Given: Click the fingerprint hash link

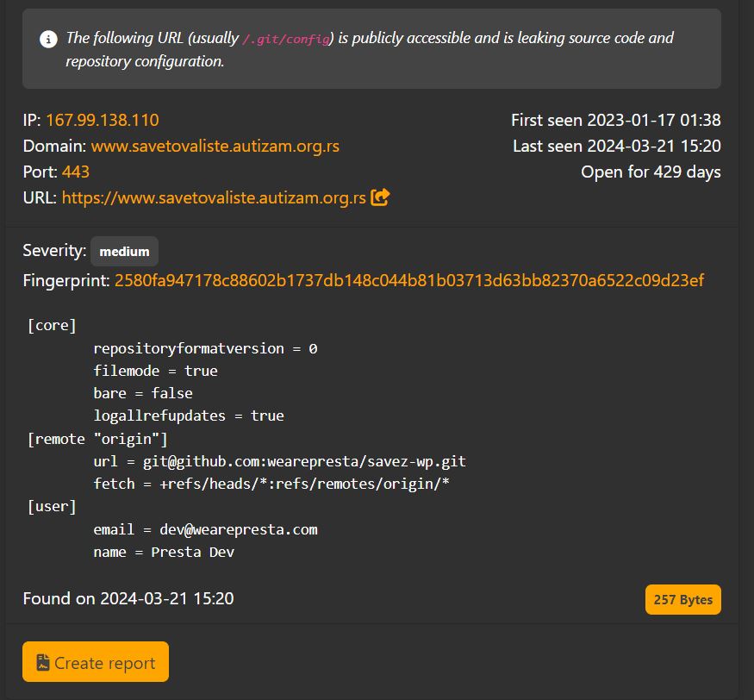Looking at the screenshot, I should pyautogui.click(x=409, y=280).
